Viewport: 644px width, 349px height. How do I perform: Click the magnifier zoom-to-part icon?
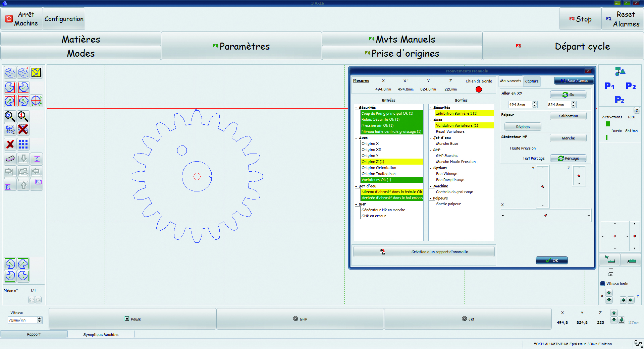pyautogui.click(x=10, y=116)
